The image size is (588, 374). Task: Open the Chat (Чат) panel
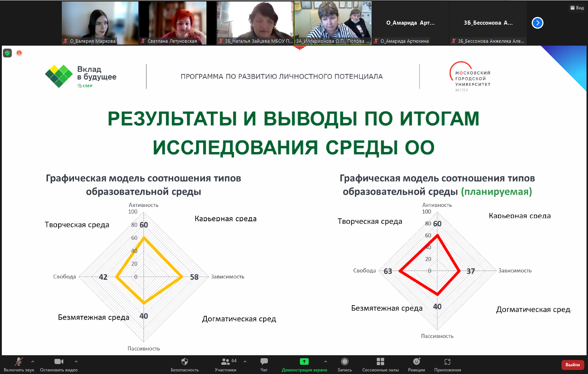pos(264,362)
